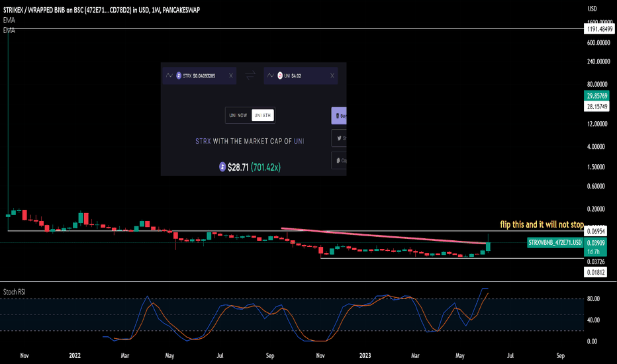This screenshot has height=364, width=617.
Task: Click the green 701.42x multiplier
Action: tap(266, 167)
